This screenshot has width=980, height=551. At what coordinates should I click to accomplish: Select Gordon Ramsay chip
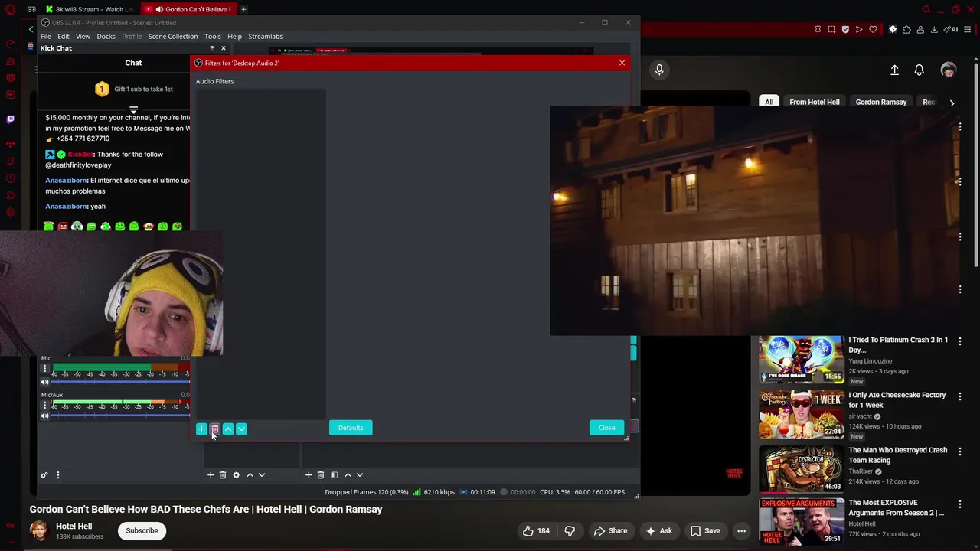pyautogui.click(x=881, y=102)
